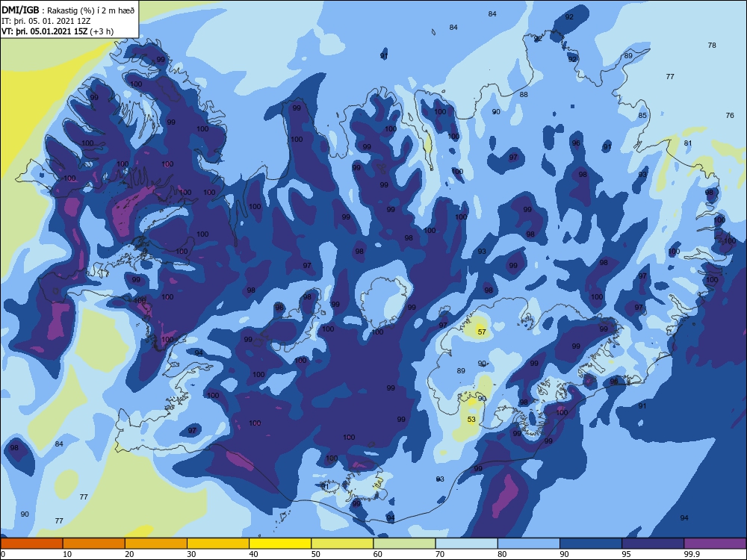
Task: Click the '0' label under the color bar
Action: 3,554
